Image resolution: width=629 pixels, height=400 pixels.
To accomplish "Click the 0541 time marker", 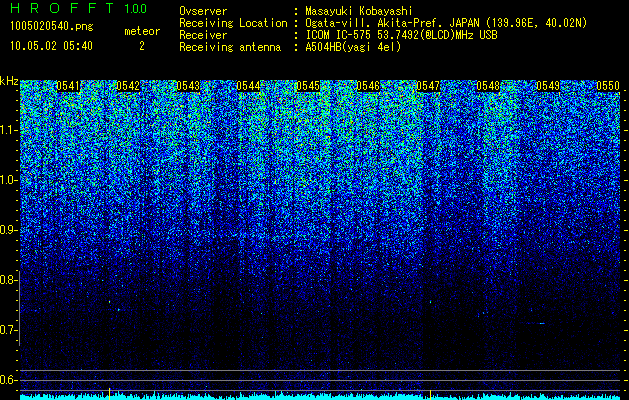I will tap(68, 86).
